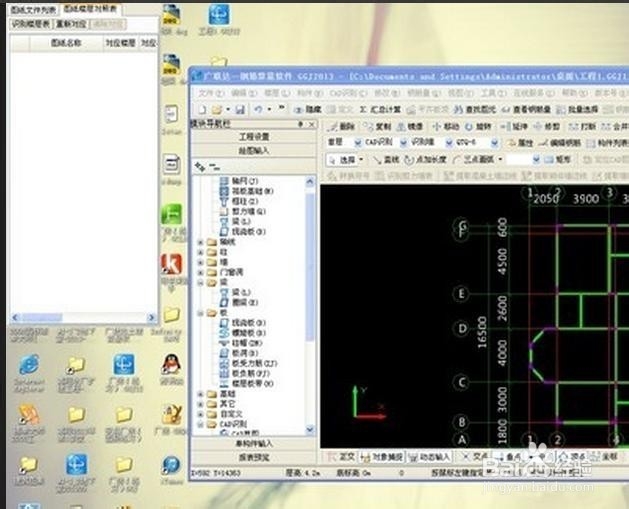
Task: Choose the 旋转 rotate tool
Action: (x=478, y=126)
